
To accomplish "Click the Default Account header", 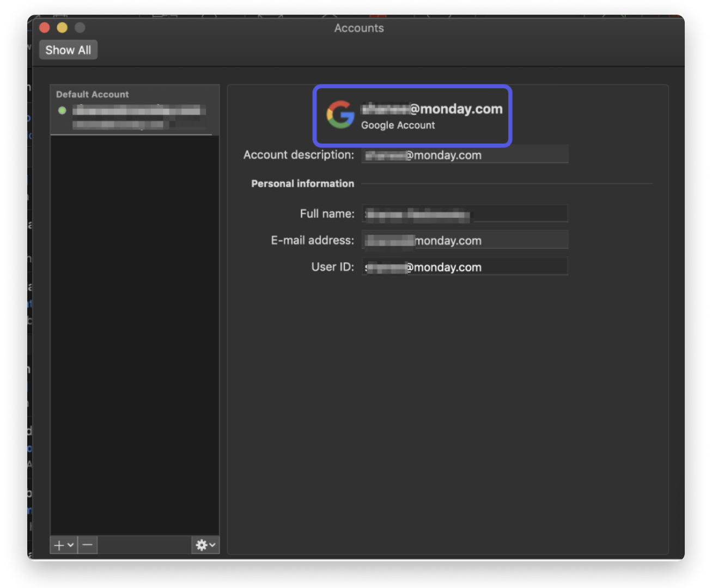I will pos(93,94).
